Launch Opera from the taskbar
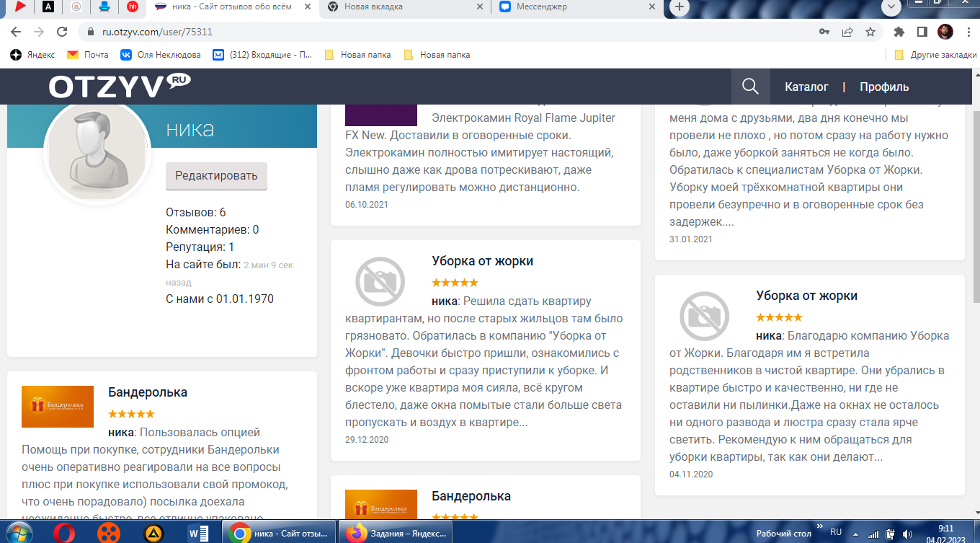The height and width of the screenshot is (543, 980). (64, 534)
